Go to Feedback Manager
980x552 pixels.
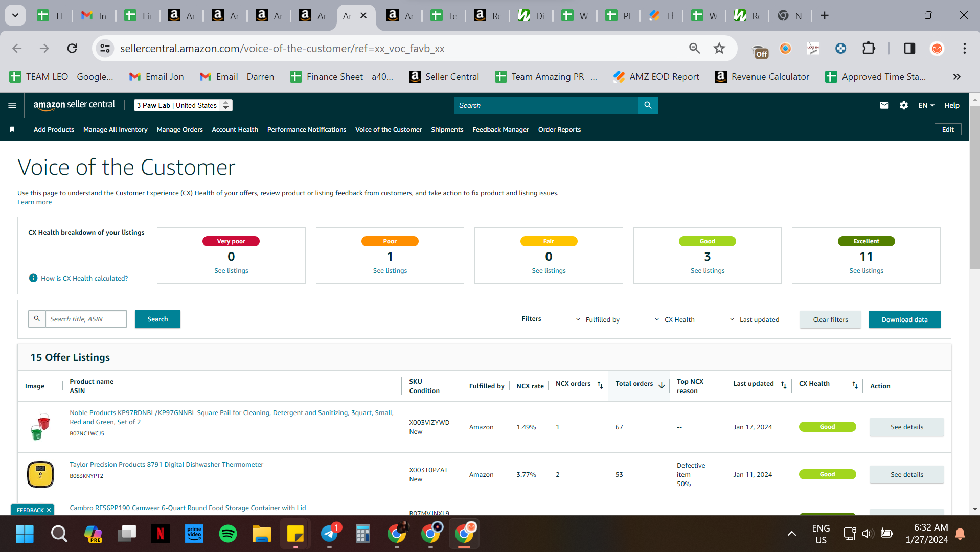click(500, 130)
